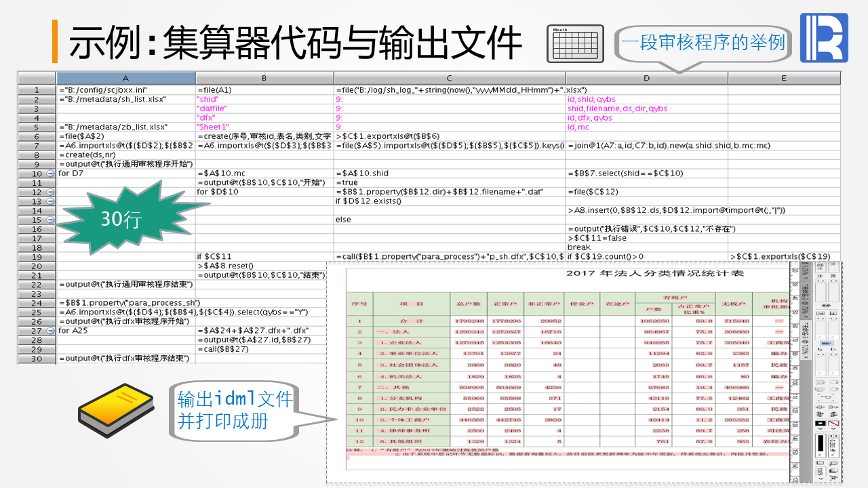This screenshot has width=868, height=488.
Task: Click the '执行dfx审核程序结束' output cell in row 30
Action: [x=125, y=359]
